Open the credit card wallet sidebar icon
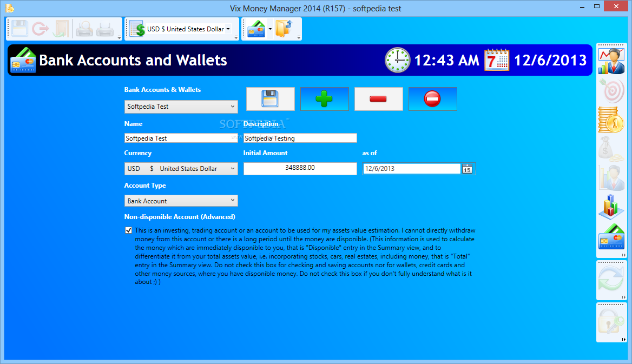Image resolution: width=632 pixels, height=364 pixels. click(x=611, y=236)
